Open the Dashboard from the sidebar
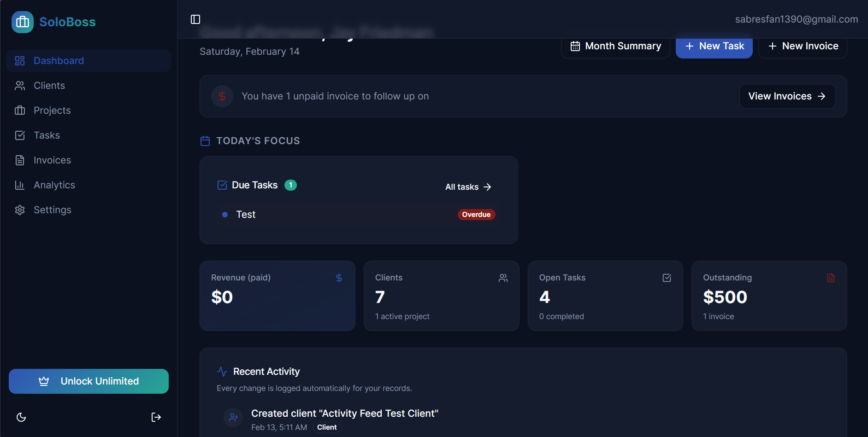The width and height of the screenshot is (868, 437). [58, 60]
